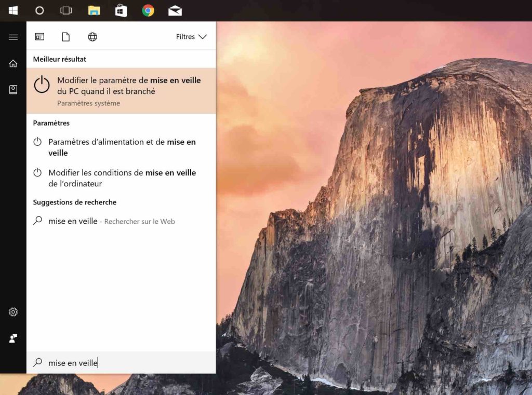The height and width of the screenshot is (395, 532).
Task: Click the Cortana circle icon in the taskbar
Action: click(39, 10)
